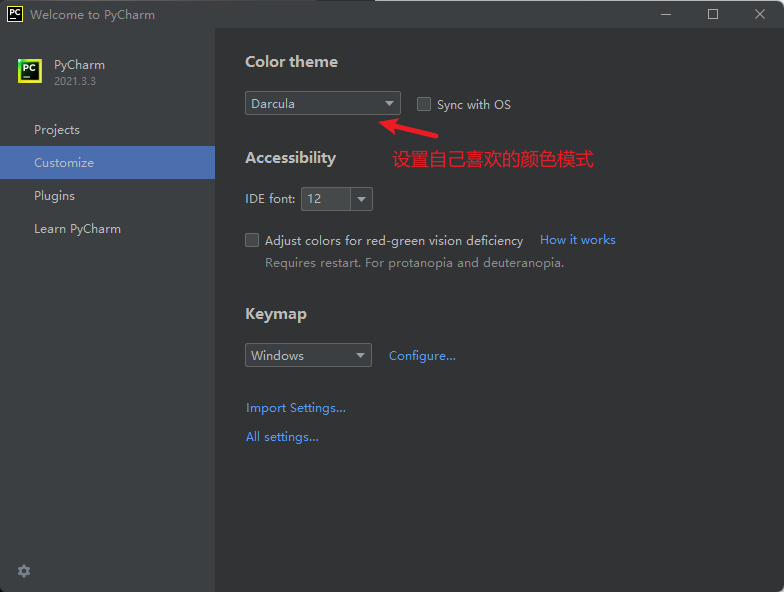This screenshot has height=592, width=784.
Task: Click the Requires restart note text
Action: pos(414,263)
